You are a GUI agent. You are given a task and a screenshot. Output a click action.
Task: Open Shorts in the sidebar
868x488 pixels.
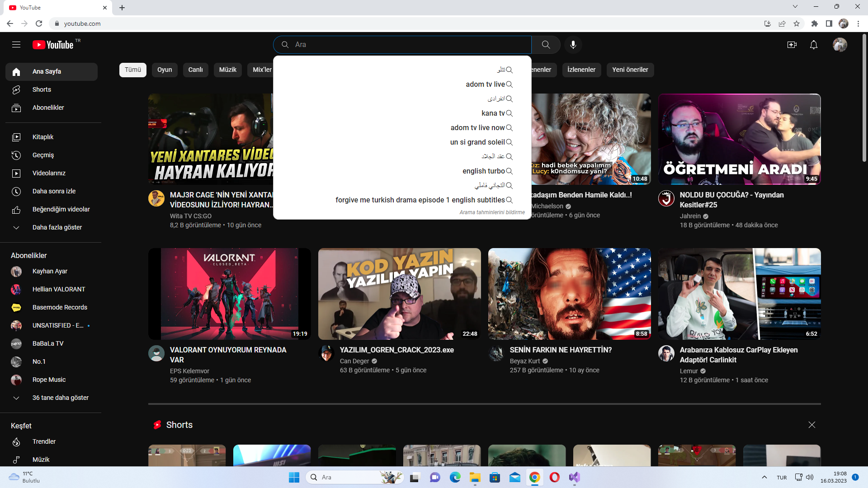pyautogui.click(x=42, y=89)
